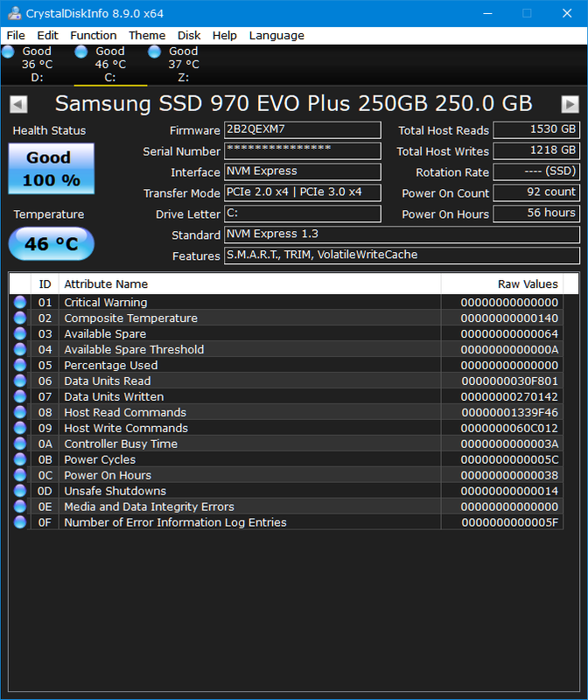Viewport: 588px width, 700px height.
Task: Select the Composite Temperature attribute name
Action: point(131,318)
